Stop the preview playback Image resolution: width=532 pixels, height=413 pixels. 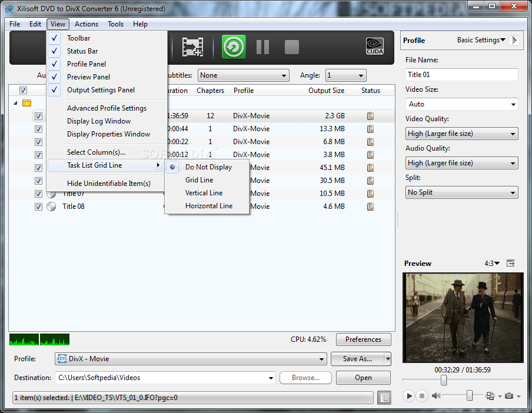422,396
